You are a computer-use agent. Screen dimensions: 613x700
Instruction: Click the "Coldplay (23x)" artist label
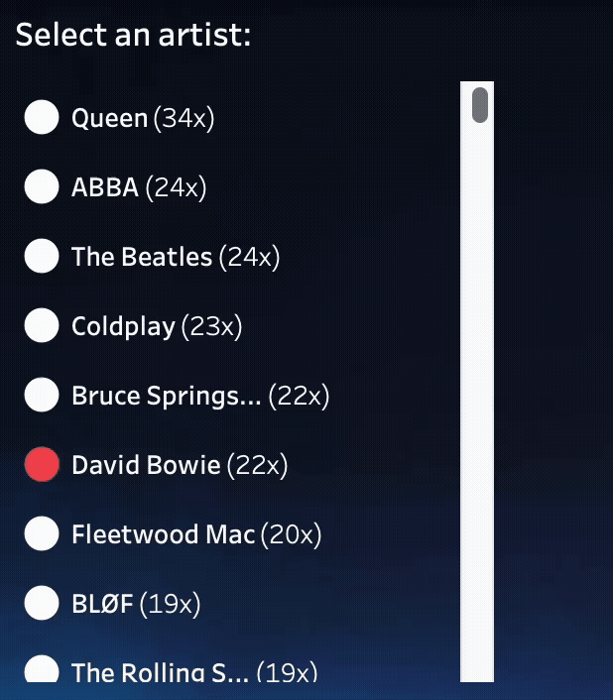pos(157,326)
